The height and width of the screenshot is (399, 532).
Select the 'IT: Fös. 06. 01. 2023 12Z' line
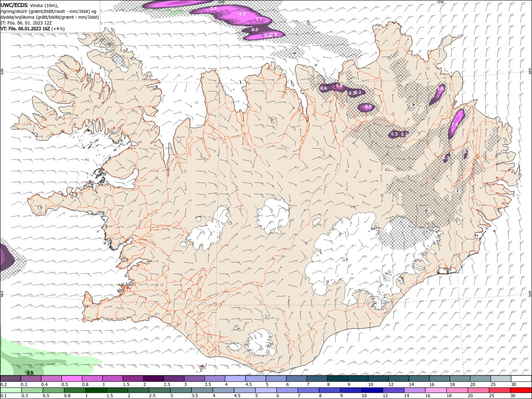[x=26, y=23]
